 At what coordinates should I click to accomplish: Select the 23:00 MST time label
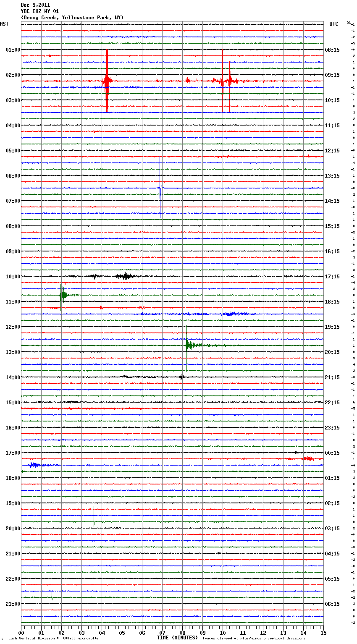(x=13, y=604)
